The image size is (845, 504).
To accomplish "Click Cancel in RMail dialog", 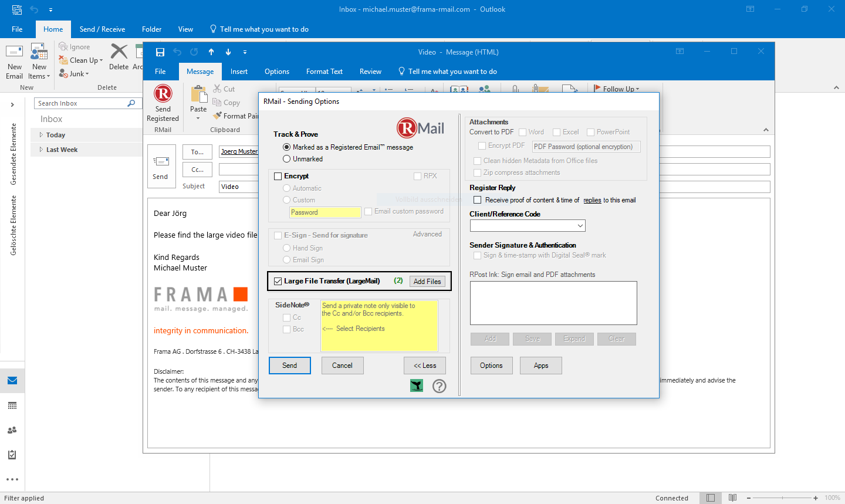I will [x=343, y=366].
